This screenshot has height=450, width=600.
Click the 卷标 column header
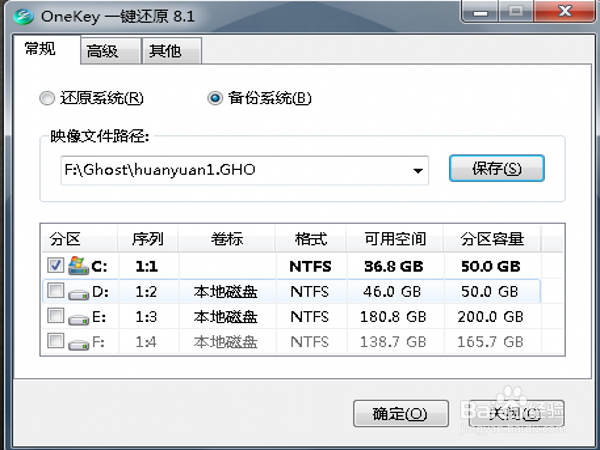[x=227, y=239]
